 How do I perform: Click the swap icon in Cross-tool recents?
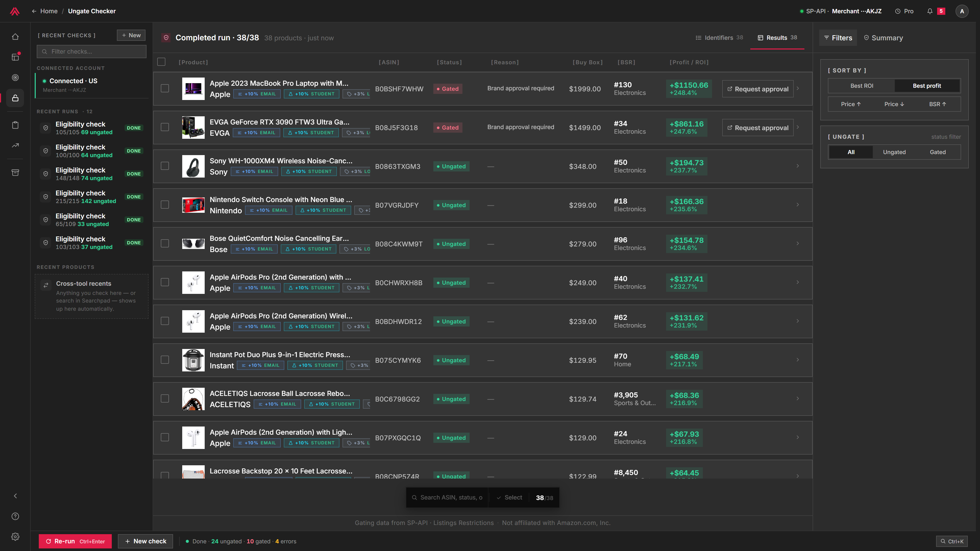click(46, 285)
